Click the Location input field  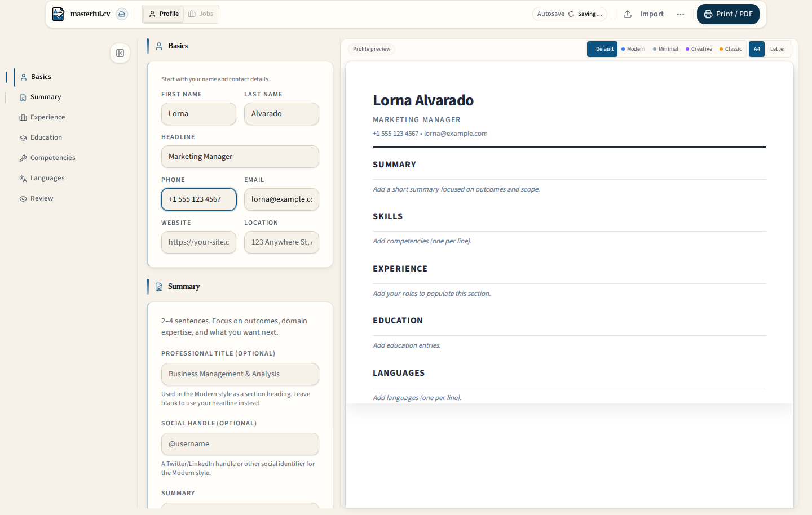pos(281,242)
